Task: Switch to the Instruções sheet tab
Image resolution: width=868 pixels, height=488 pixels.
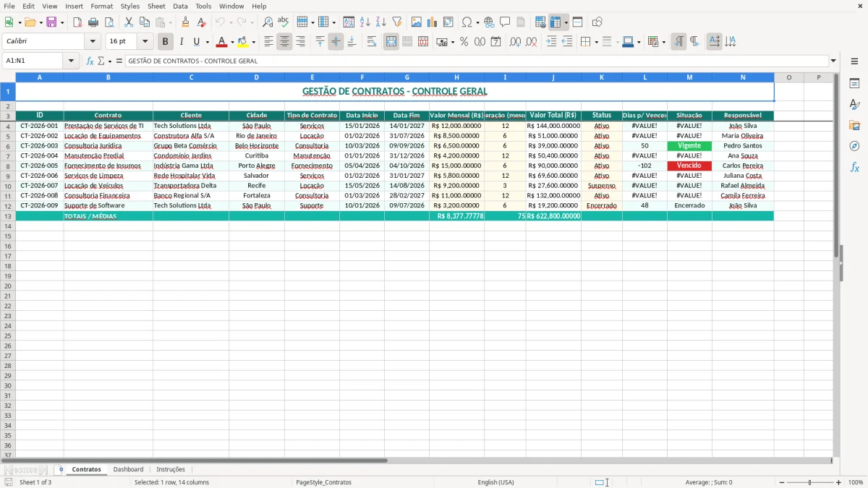Action: [x=171, y=469]
